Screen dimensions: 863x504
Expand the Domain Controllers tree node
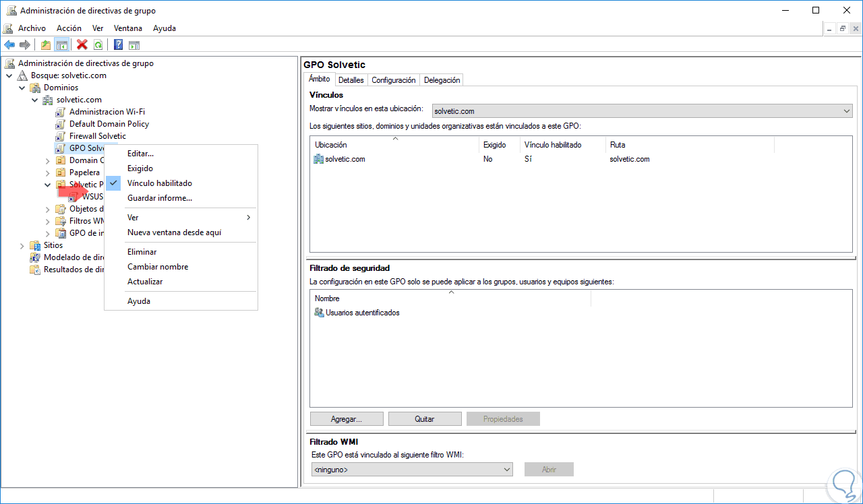(48, 160)
